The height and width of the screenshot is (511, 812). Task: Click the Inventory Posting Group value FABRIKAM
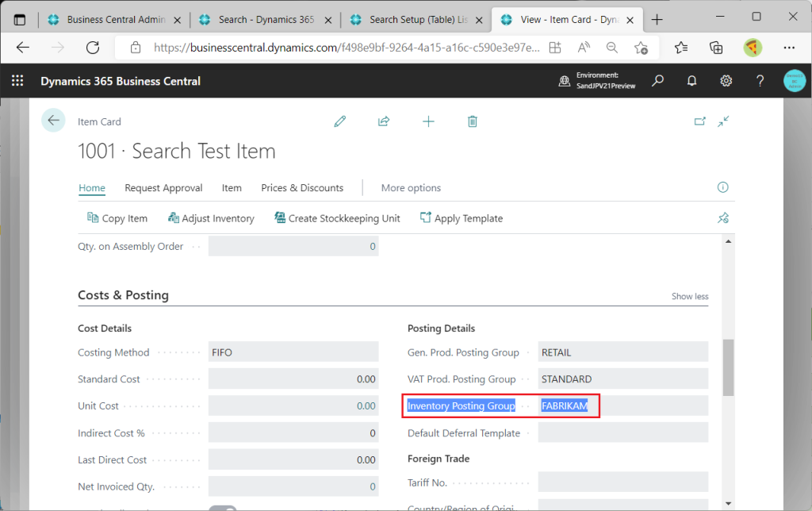pyautogui.click(x=565, y=405)
